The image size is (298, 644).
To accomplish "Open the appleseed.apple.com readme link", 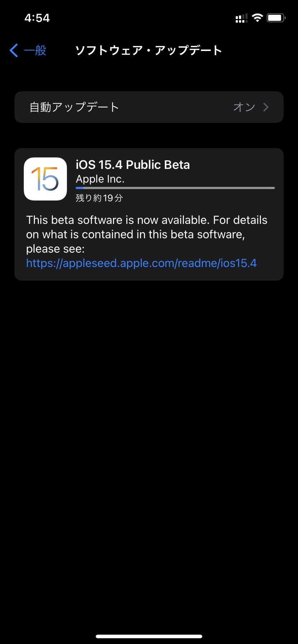I will click(141, 263).
